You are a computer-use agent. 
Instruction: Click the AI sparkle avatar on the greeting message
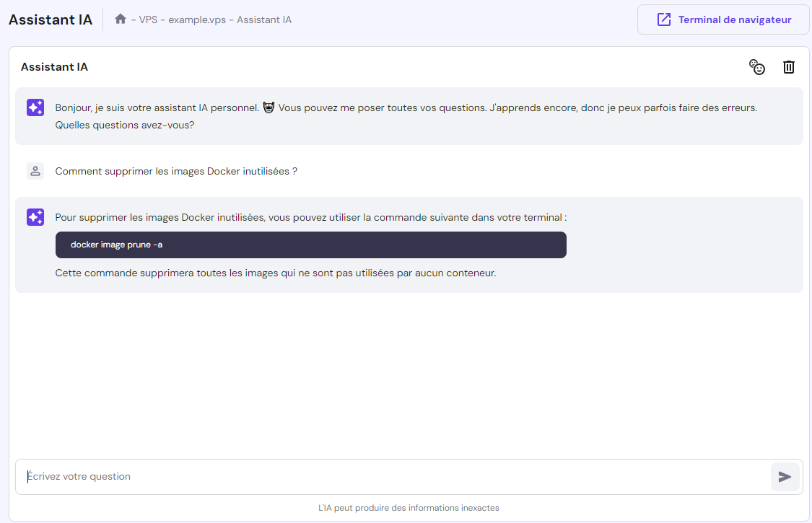point(35,107)
